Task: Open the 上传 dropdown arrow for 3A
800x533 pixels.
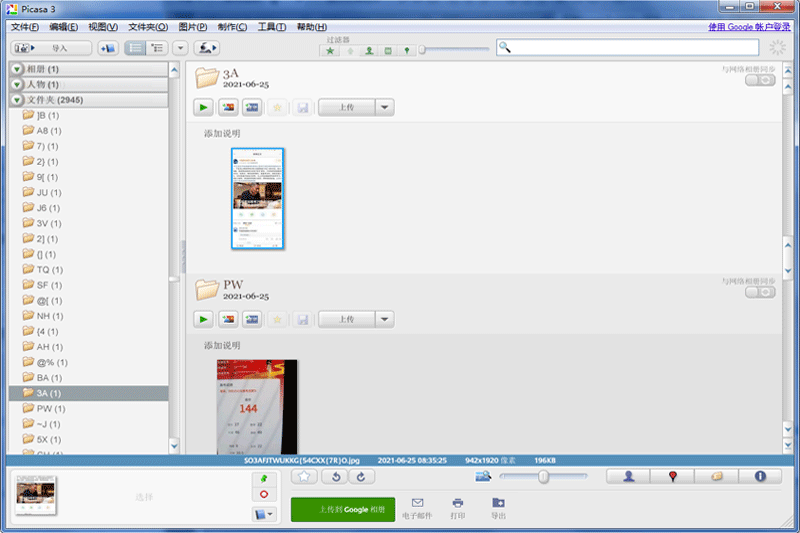Action: (384, 108)
